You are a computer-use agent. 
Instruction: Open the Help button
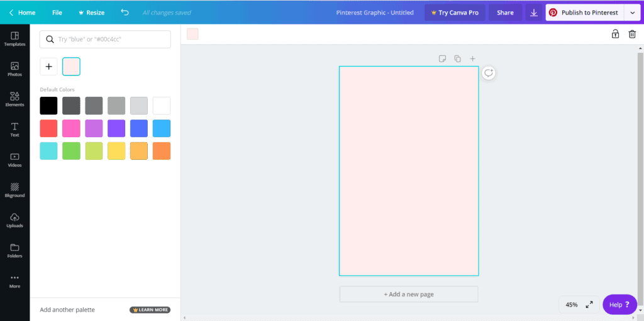coord(619,305)
